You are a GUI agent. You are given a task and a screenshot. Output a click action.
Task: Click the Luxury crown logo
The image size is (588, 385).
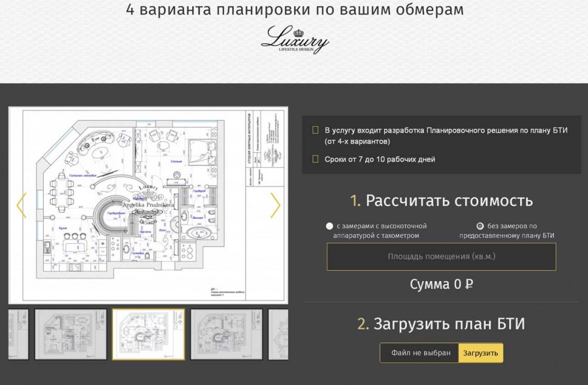pos(295,39)
